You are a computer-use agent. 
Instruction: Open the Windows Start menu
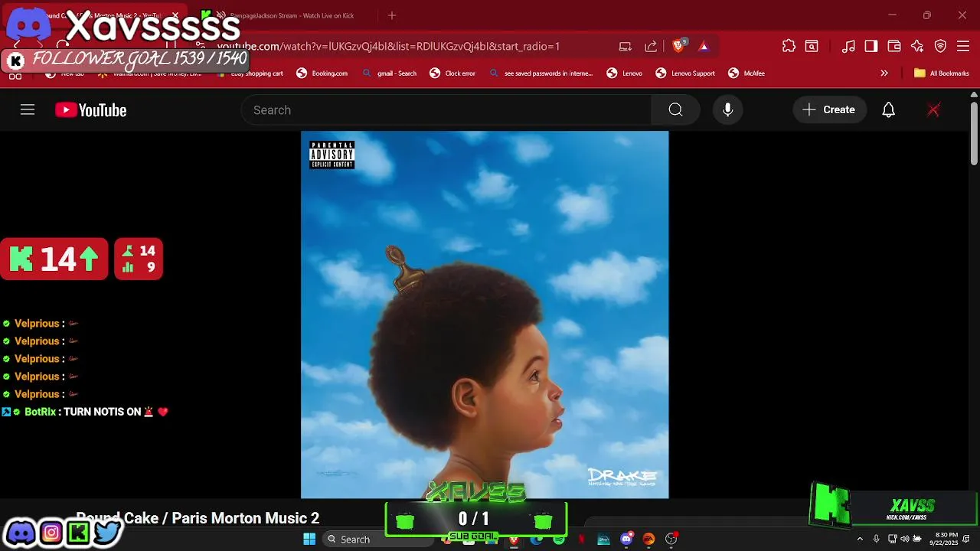[x=309, y=539]
